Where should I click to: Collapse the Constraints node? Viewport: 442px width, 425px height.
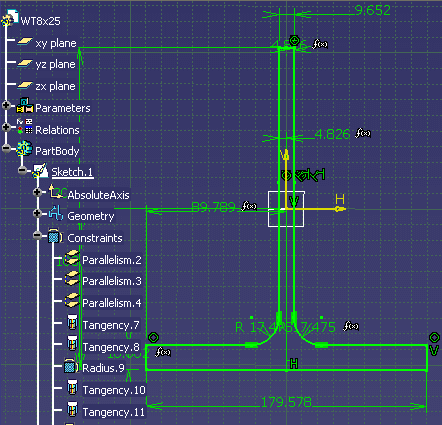[x=37, y=236]
